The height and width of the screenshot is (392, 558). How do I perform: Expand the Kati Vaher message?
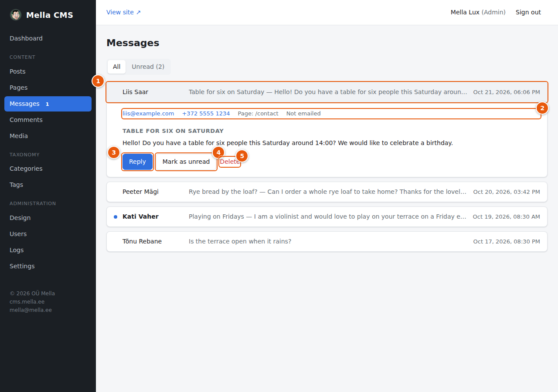coord(327,216)
